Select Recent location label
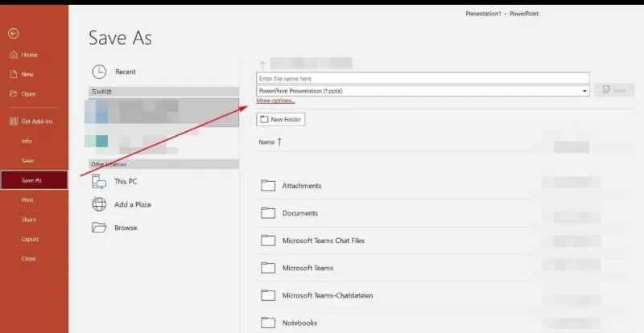 point(126,72)
